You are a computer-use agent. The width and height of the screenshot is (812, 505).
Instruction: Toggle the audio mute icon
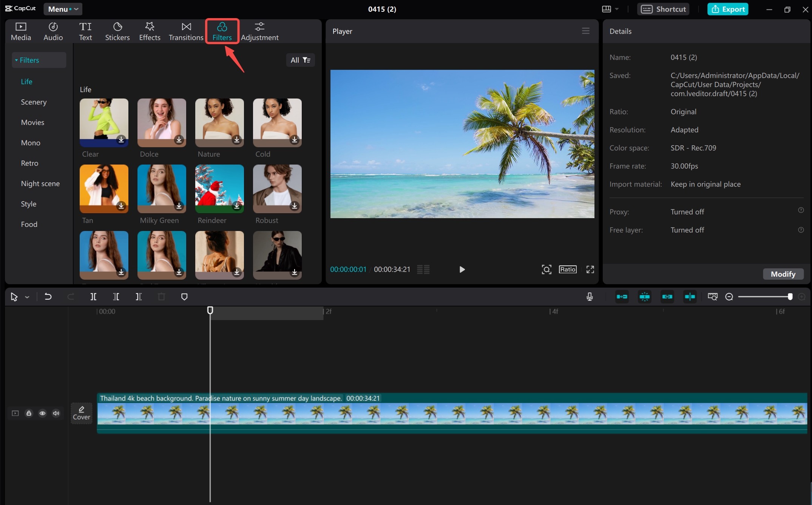(56, 413)
